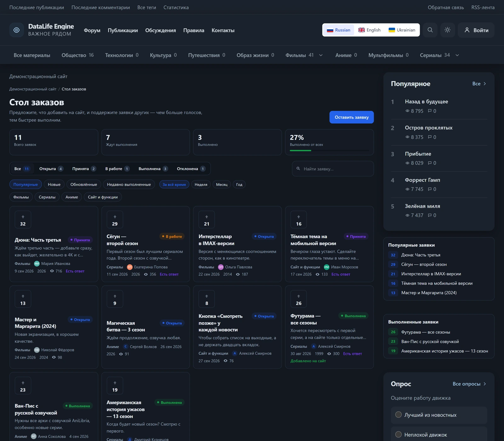The width and height of the screenshot is (504, 441).
Task: Click Оставить заявку button
Action: pyautogui.click(x=352, y=117)
